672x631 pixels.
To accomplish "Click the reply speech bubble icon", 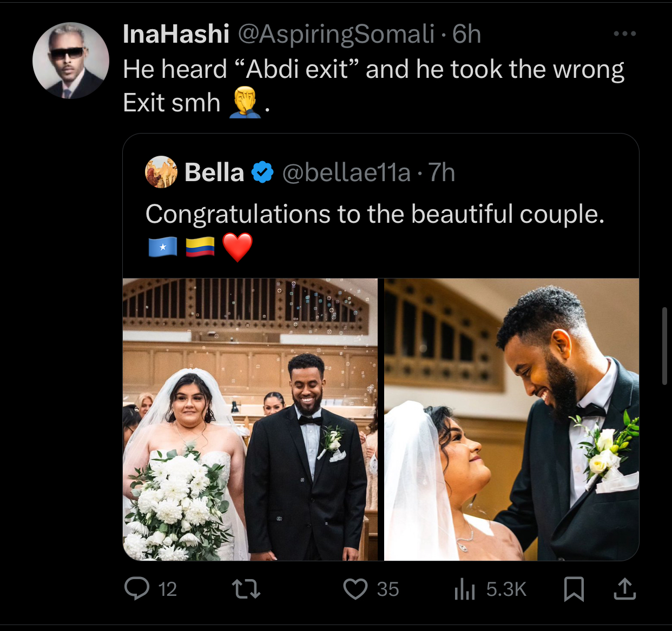I will [137, 588].
